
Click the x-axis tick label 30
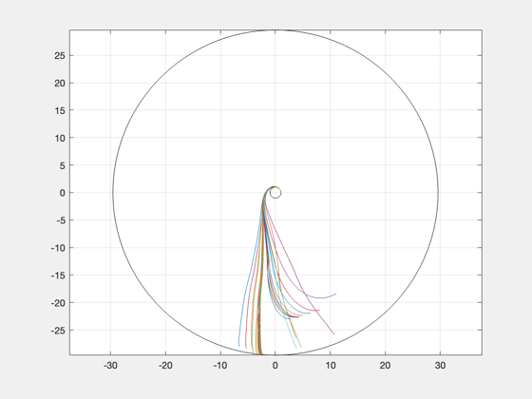point(440,366)
